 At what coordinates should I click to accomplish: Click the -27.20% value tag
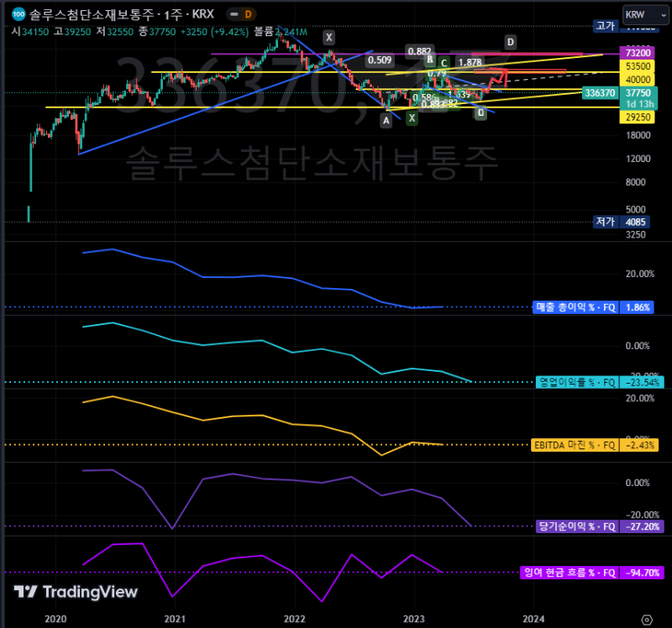[642, 526]
